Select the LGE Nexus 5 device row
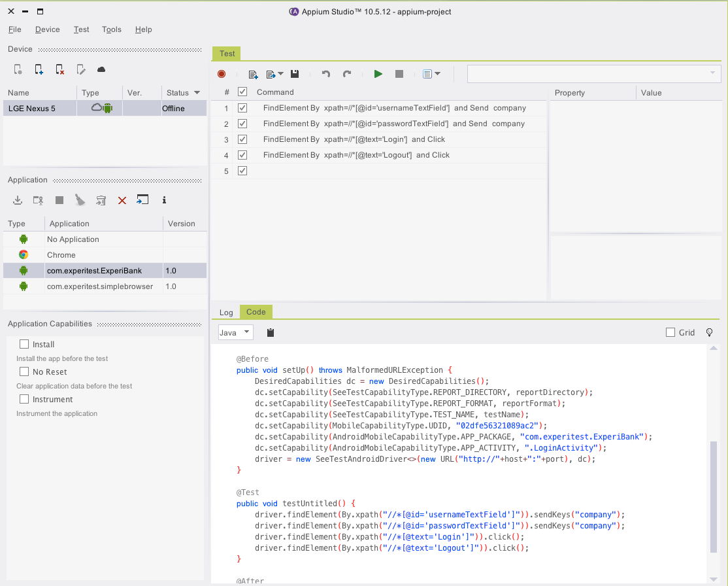Viewport: 728px width, 586px height. [105, 109]
